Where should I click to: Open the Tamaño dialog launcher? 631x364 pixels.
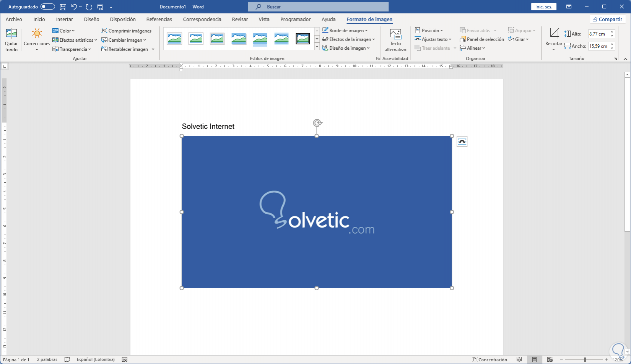coord(615,58)
